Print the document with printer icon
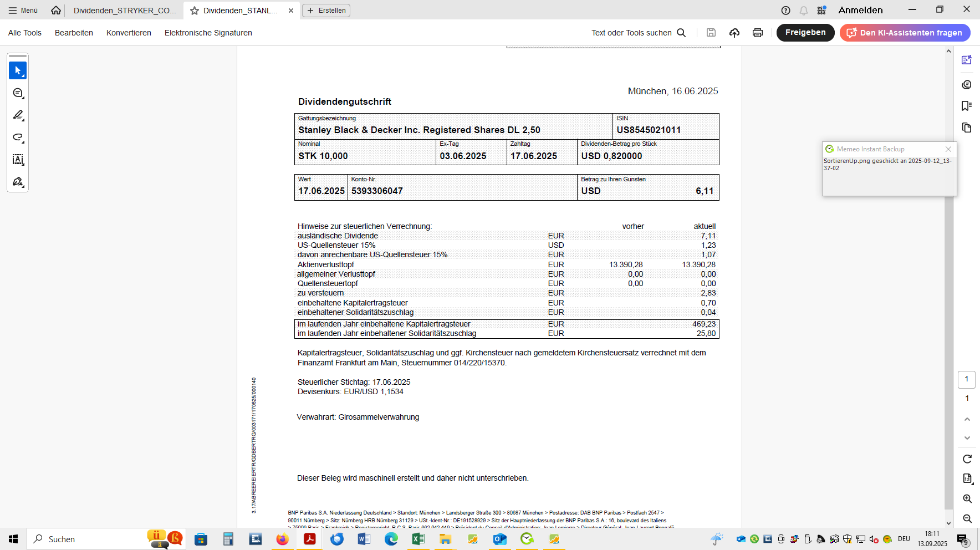This screenshot has height=550, width=980. (757, 33)
